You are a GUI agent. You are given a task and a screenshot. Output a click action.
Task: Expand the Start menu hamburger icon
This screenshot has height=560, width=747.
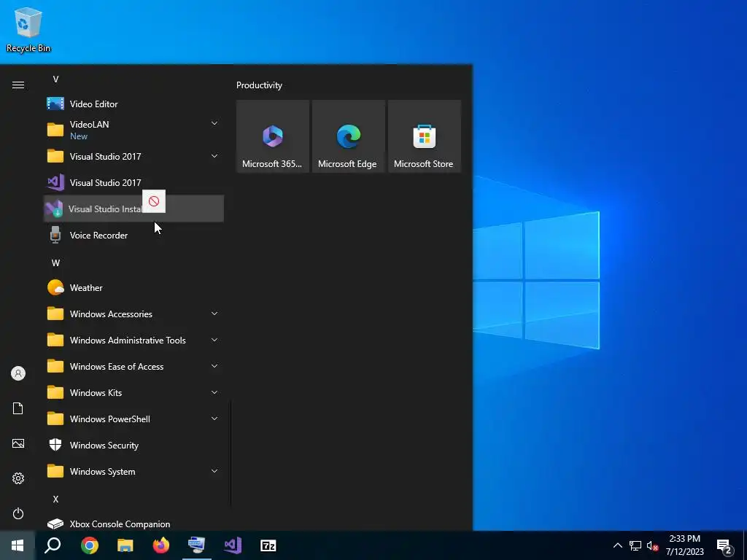click(18, 85)
